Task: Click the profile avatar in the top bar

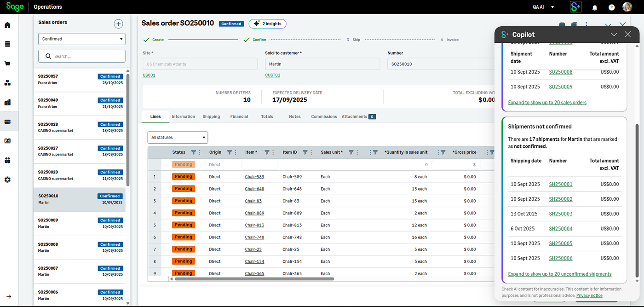Action: 627,7
